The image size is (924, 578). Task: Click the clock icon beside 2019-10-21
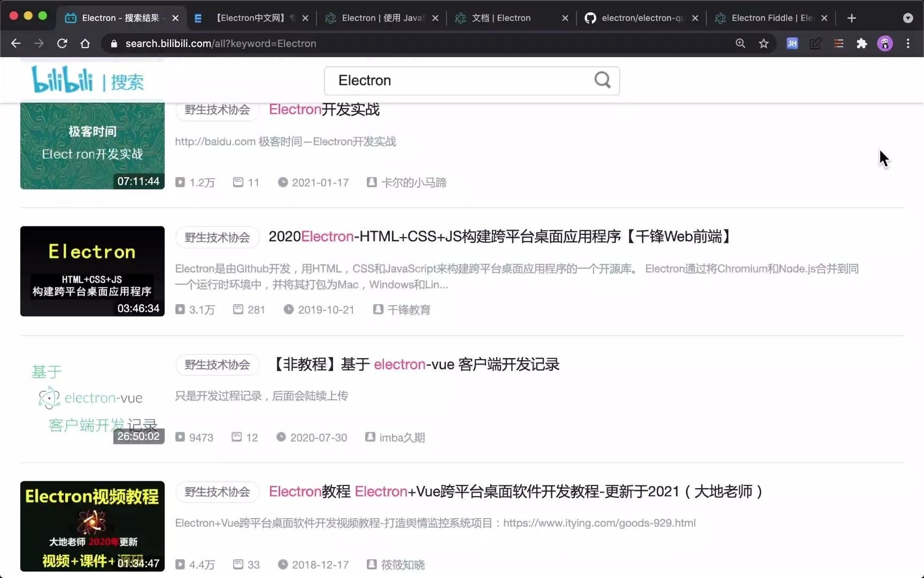pyautogui.click(x=289, y=309)
